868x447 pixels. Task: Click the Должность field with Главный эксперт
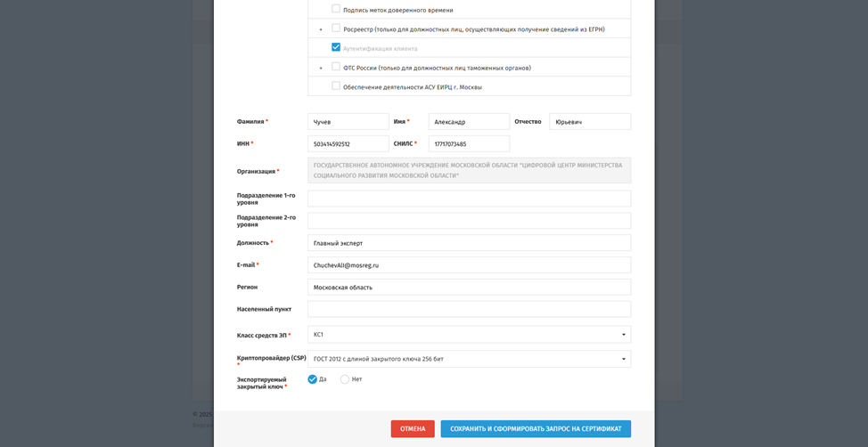[469, 243]
